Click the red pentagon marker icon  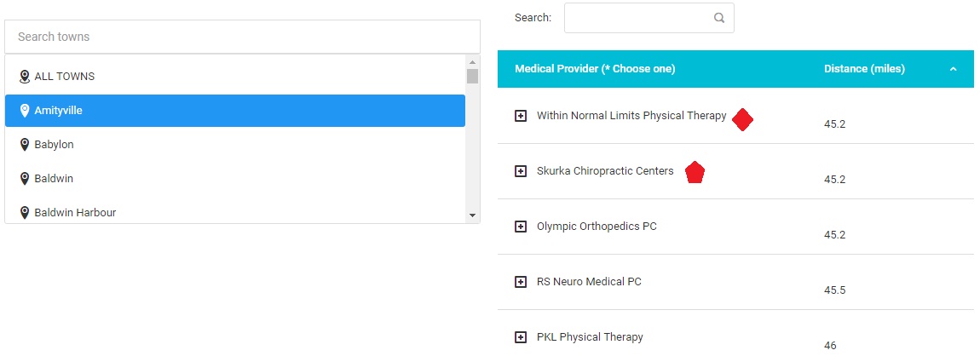pos(695,173)
